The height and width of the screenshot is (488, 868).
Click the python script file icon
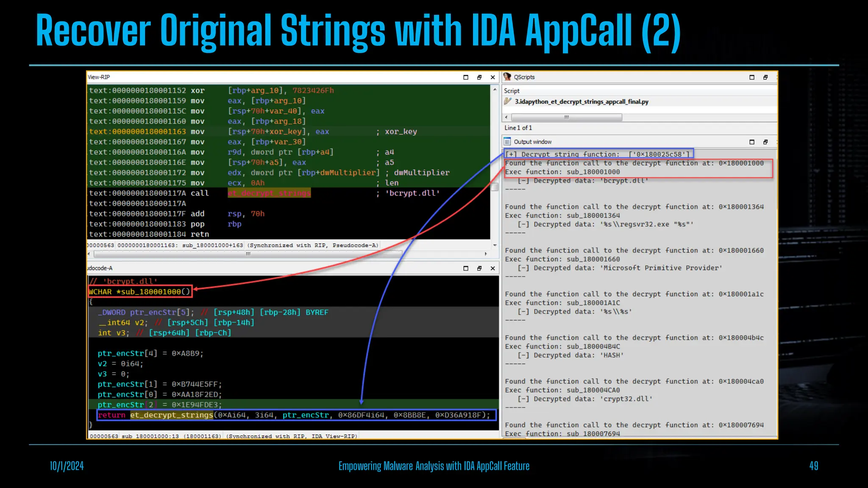click(508, 101)
